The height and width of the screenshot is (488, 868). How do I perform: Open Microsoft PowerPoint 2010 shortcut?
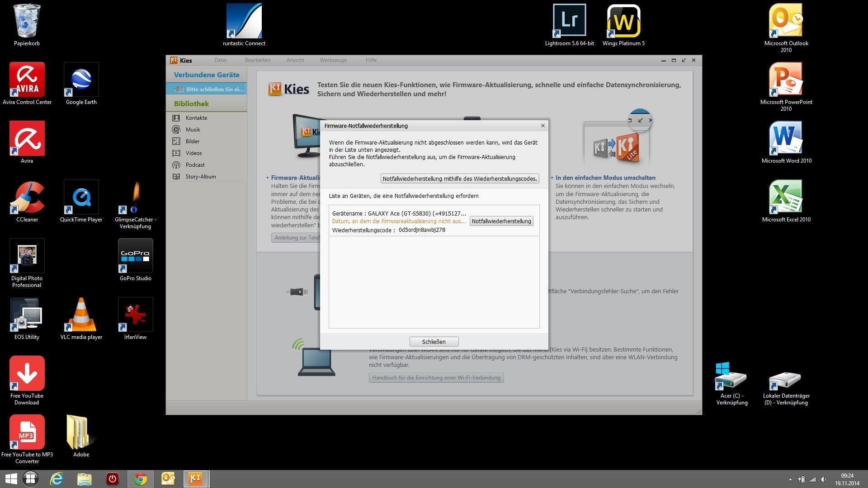pos(786,87)
